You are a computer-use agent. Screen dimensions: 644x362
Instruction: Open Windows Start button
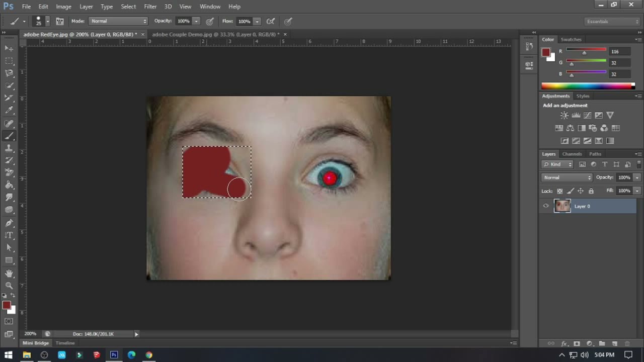click(x=9, y=355)
